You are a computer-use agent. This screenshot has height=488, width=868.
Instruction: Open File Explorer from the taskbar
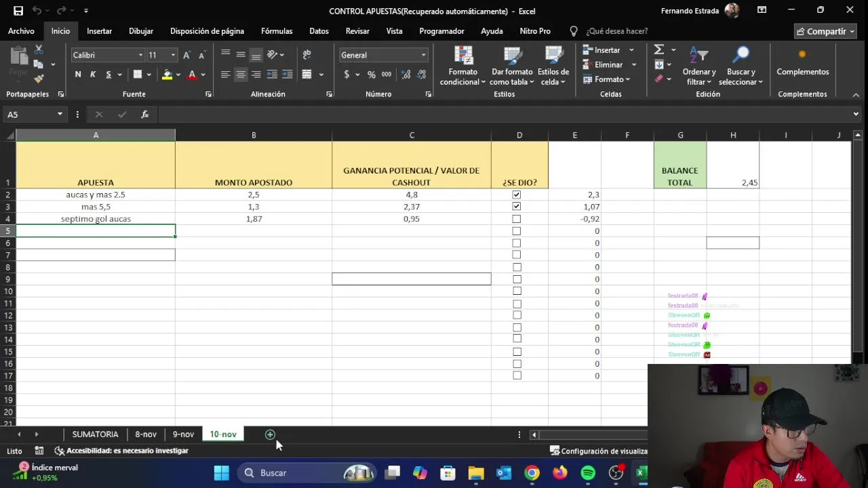point(476,473)
